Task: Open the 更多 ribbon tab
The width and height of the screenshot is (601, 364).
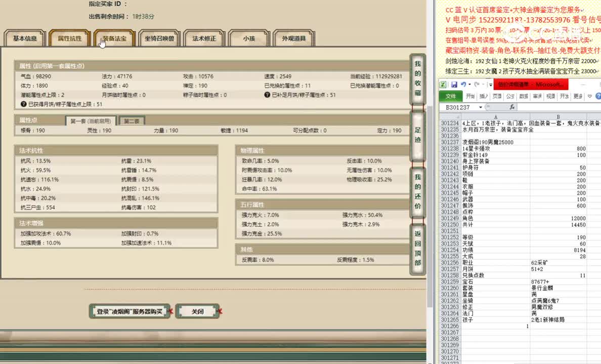Action: pyautogui.click(x=578, y=96)
